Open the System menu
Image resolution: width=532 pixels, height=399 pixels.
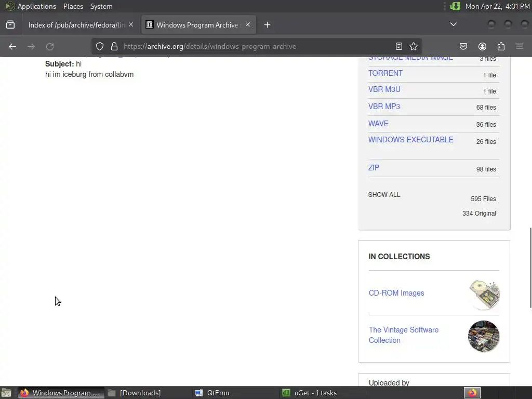tap(101, 6)
